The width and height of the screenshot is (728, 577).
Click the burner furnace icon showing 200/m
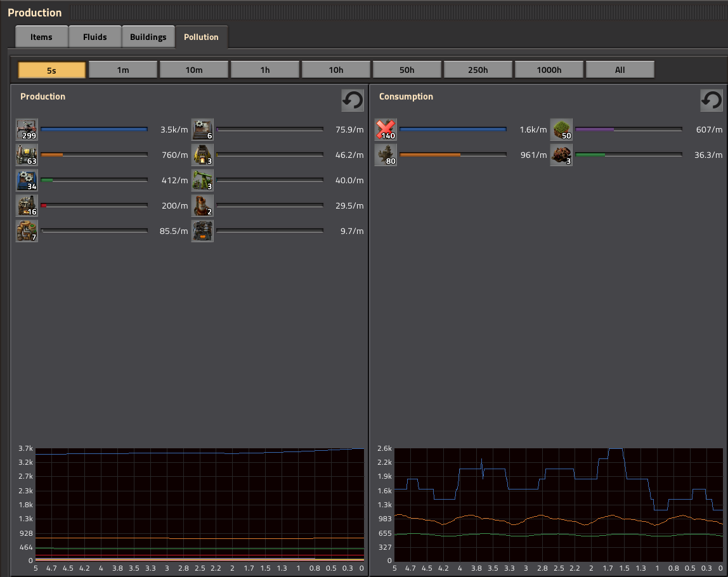click(27, 205)
